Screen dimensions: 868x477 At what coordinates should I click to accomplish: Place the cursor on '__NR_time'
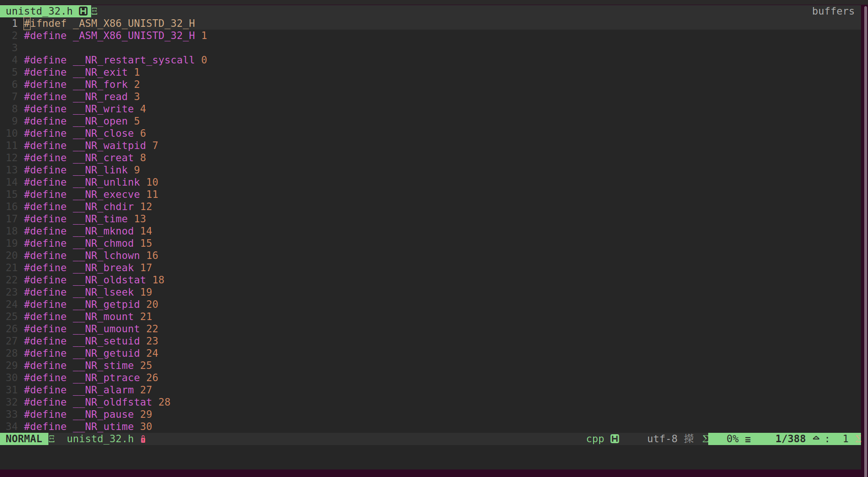[x=100, y=219]
